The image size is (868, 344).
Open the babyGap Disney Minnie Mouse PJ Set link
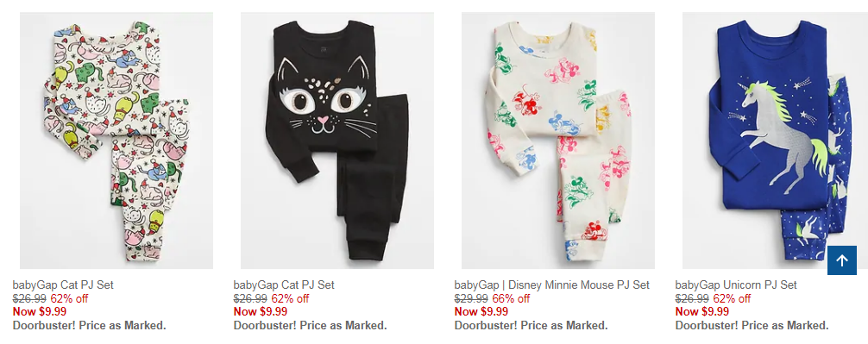[x=552, y=285]
